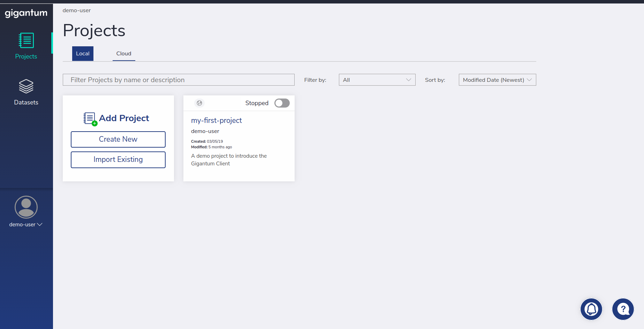Focus the Filter Projects search field

coord(179,80)
